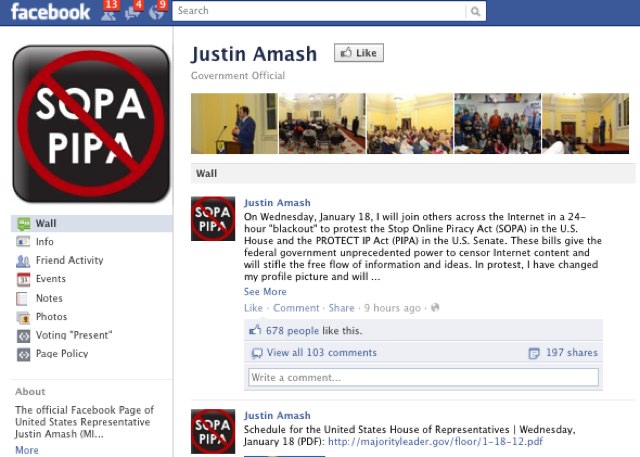This screenshot has width=640, height=457.
Task: Click the Justin Amash page title
Action: click(254, 54)
